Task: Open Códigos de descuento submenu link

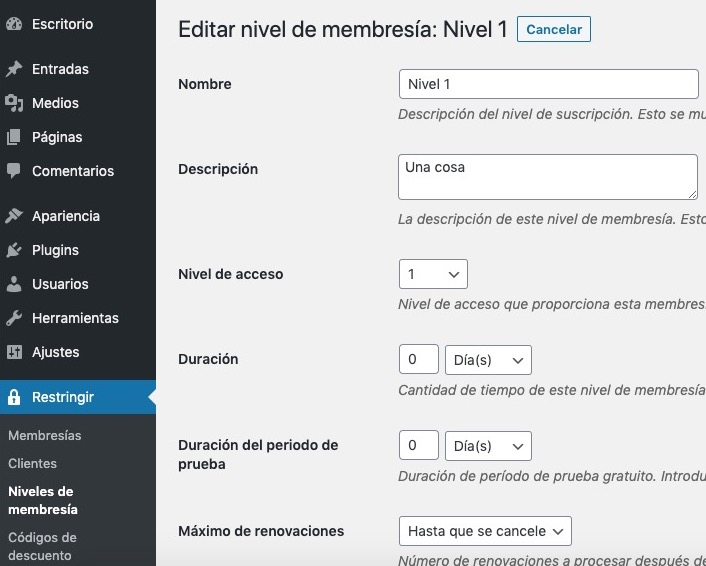Action: (42, 546)
